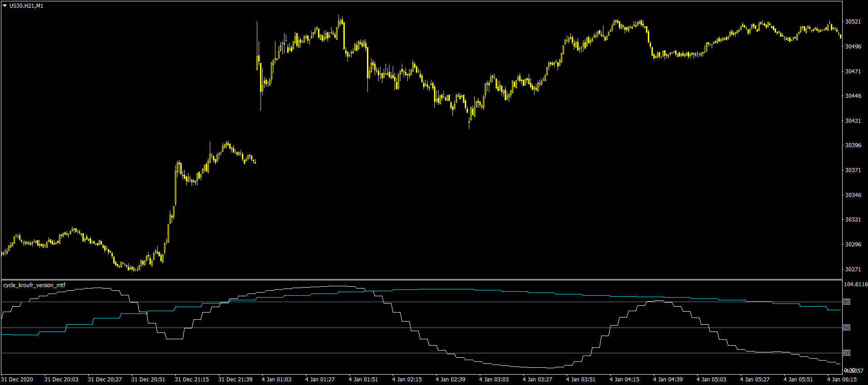Click the 31 Dec 21:39 time label
The width and height of the screenshot is (868, 385).
point(235,380)
